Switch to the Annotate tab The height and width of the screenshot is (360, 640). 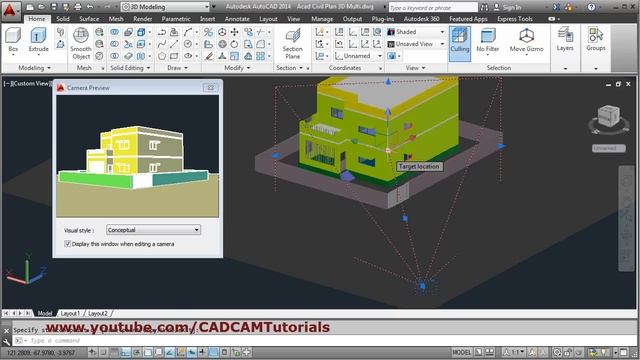tap(237, 19)
